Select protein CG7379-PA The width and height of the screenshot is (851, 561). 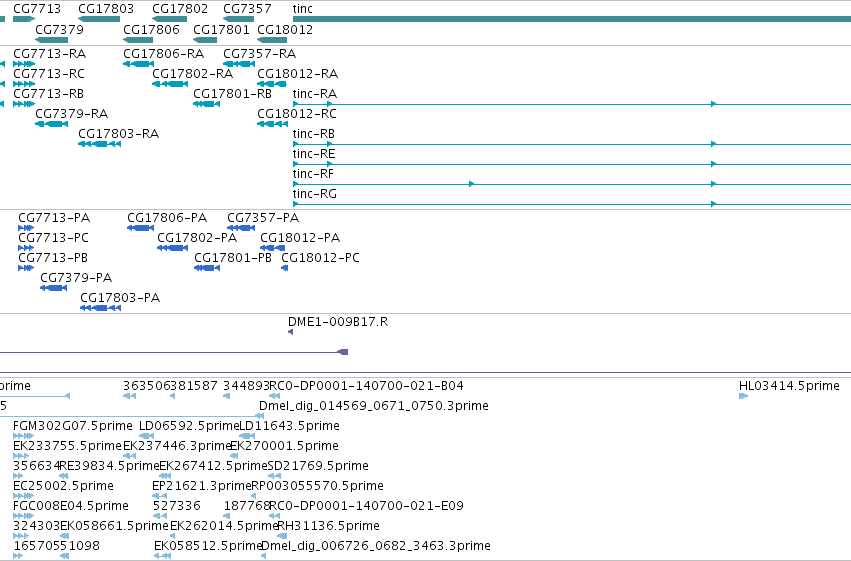point(76,278)
